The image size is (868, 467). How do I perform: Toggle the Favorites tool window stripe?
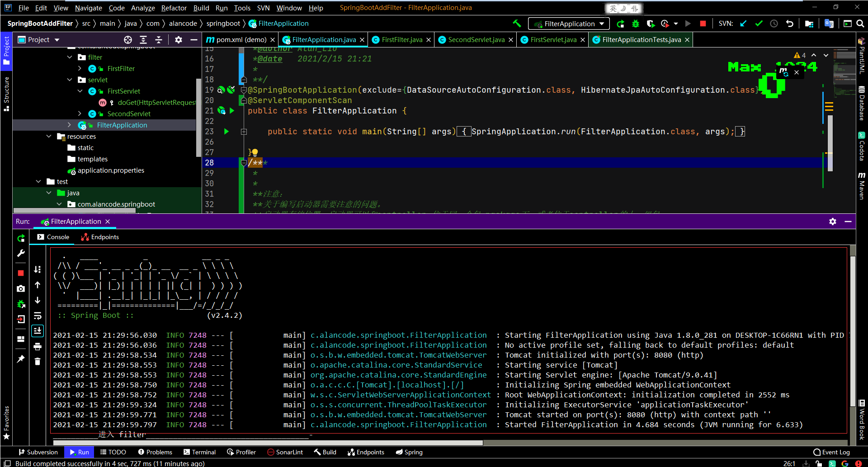pyautogui.click(x=6, y=422)
